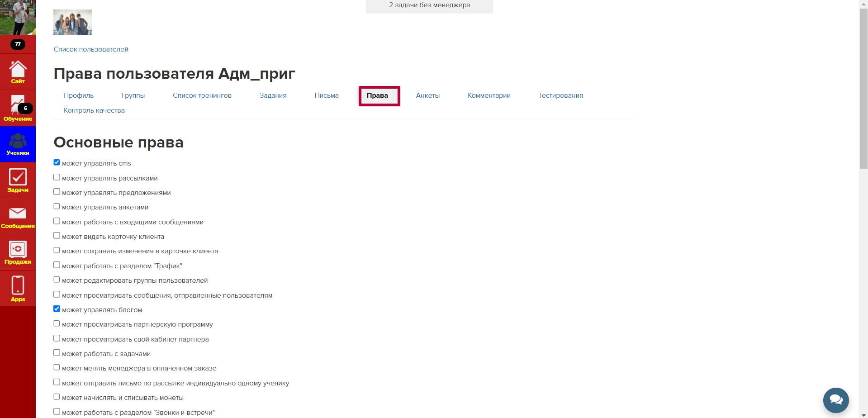Open the Контроль качества tab
Image resolution: width=868 pixels, height=418 pixels.
94,110
